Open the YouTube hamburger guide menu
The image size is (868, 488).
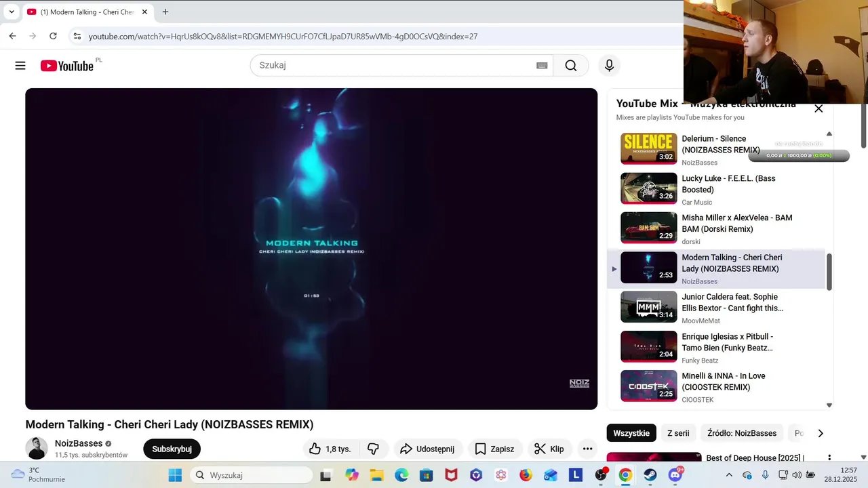pyautogui.click(x=20, y=66)
